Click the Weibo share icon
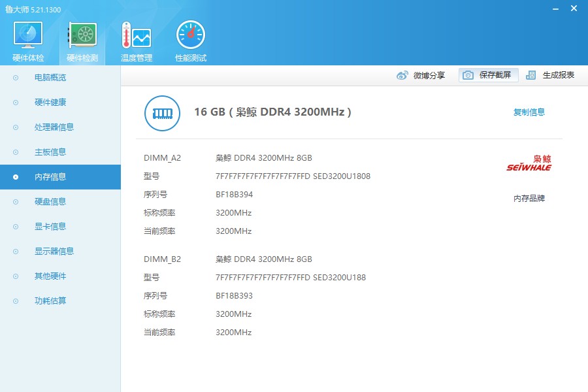Image resolution: width=588 pixels, height=392 pixels. pos(402,75)
